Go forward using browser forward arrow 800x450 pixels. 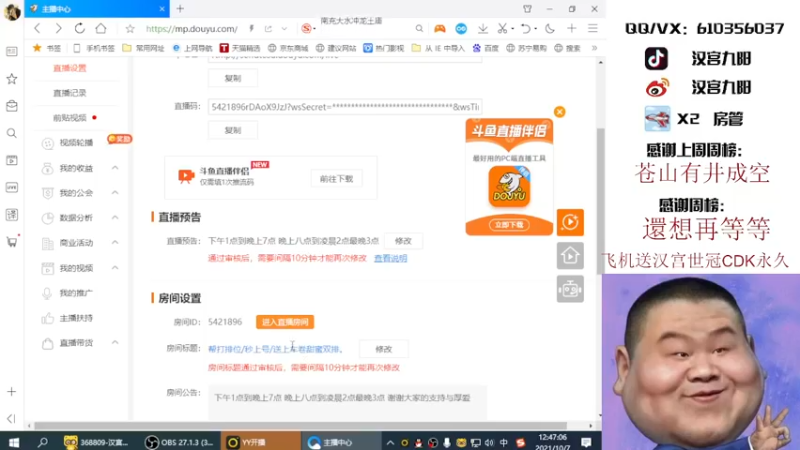[x=58, y=29]
